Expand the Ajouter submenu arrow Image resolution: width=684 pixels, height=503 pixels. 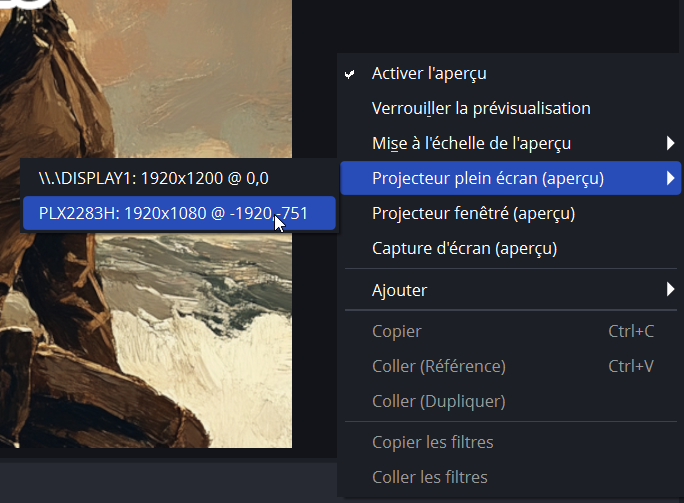[670, 290]
